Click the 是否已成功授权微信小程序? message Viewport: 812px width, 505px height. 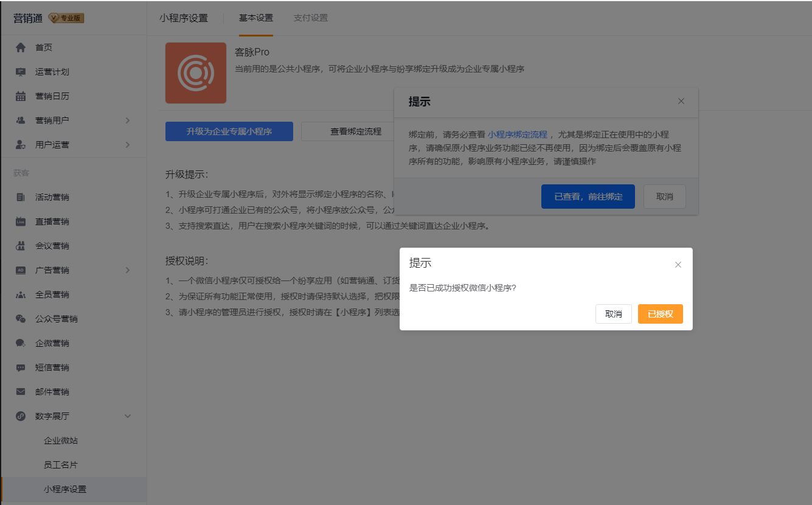[x=463, y=288]
